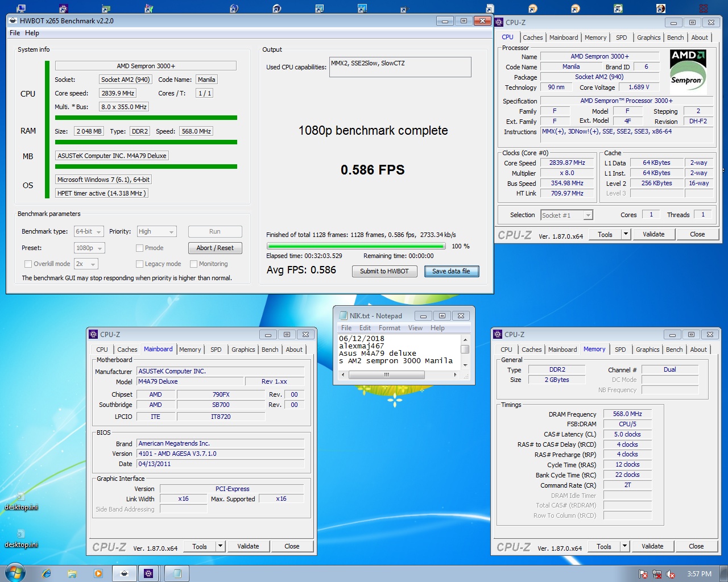The image size is (728, 582).
Task: Open Overkill multiplier 2x dropdown
Action: [86, 264]
